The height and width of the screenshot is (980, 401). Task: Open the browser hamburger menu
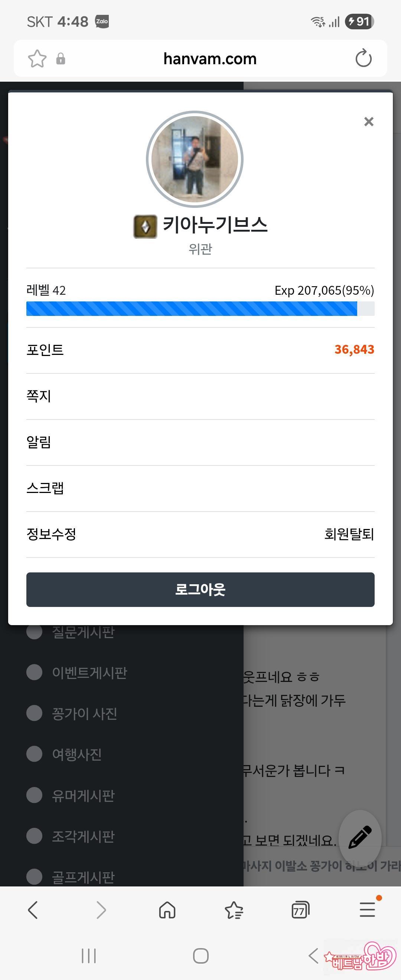coord(367,910)
